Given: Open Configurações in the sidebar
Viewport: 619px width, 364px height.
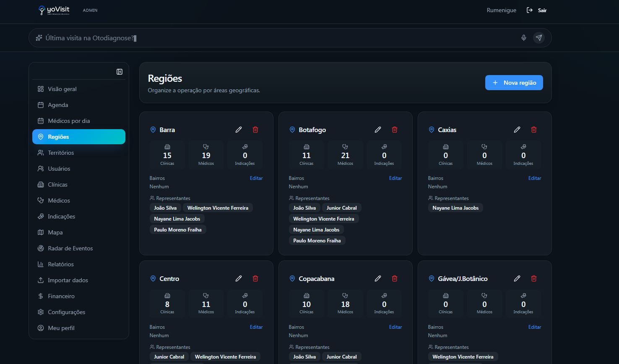Looking at the screenshot, I should point(79,312).
